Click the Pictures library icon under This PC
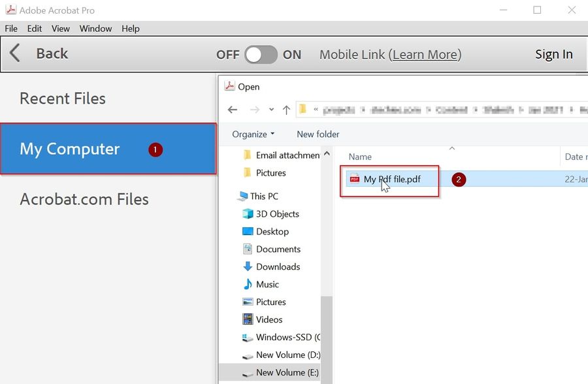This screenshot has width=588, height=384. click(248, 302)
